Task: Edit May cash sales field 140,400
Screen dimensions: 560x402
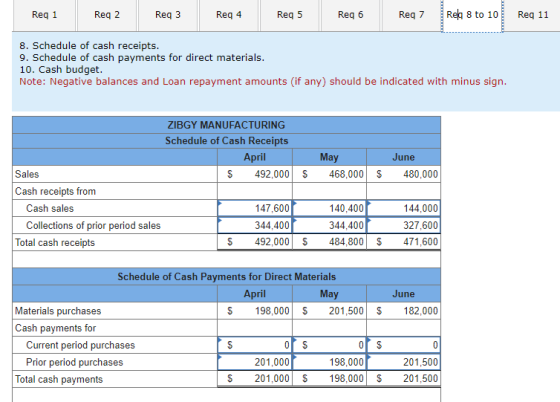Action: point(329,208)
